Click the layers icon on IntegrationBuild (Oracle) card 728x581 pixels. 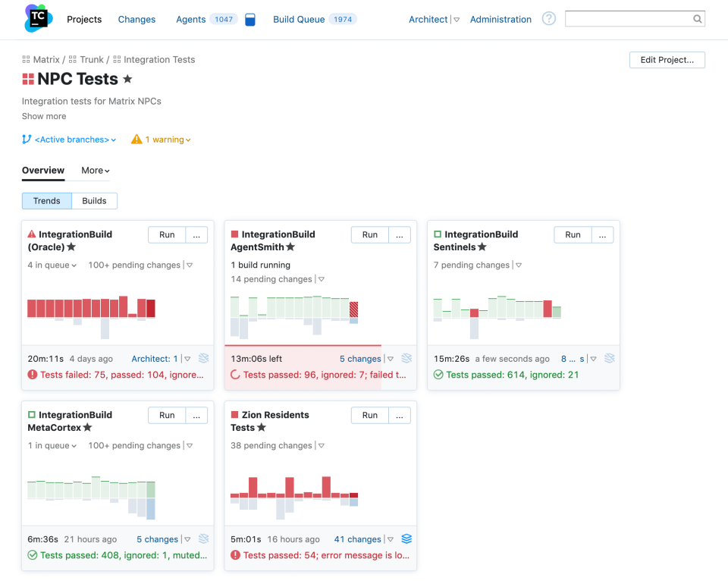click(203, 359)
